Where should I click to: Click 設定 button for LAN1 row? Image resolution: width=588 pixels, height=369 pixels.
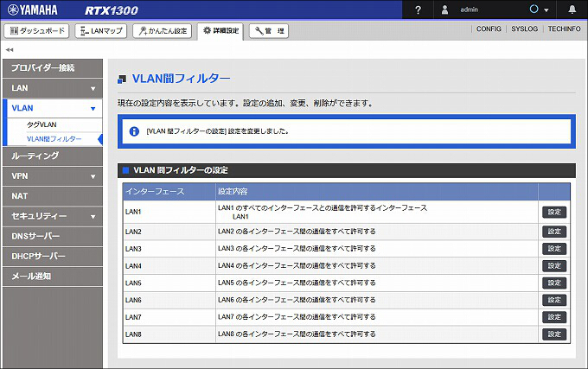(x=554, y=212)
